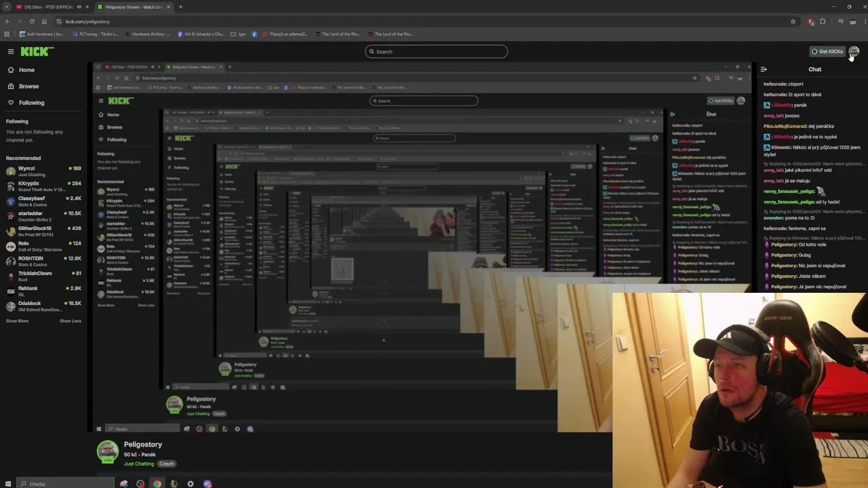This screenshot has height=488, width=868.
Task: Open the Just Chatting category link
Action: 139,464
